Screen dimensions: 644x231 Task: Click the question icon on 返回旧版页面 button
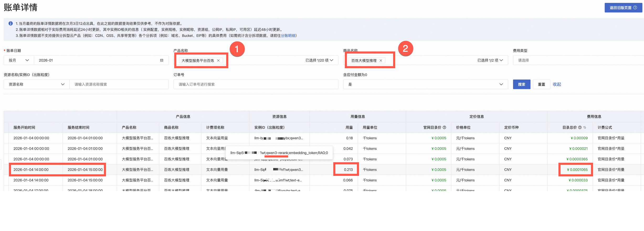pyautogui.click(x=635, y=8)
